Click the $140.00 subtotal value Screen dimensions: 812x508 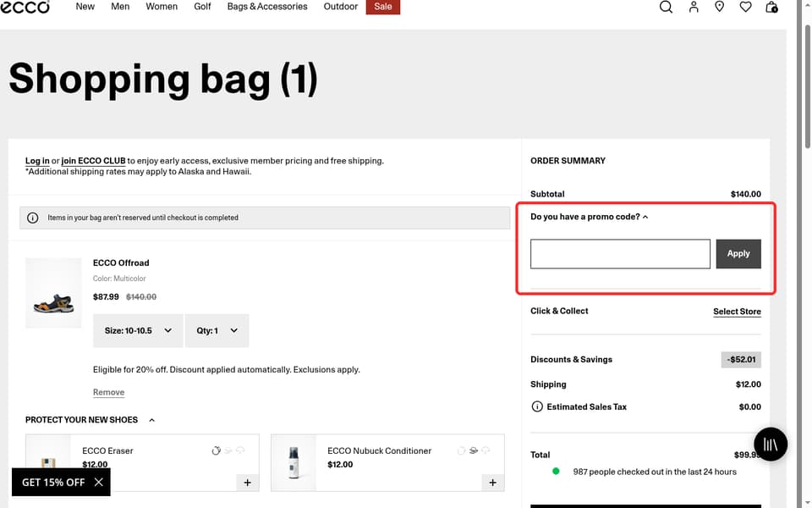pos(746,194)
